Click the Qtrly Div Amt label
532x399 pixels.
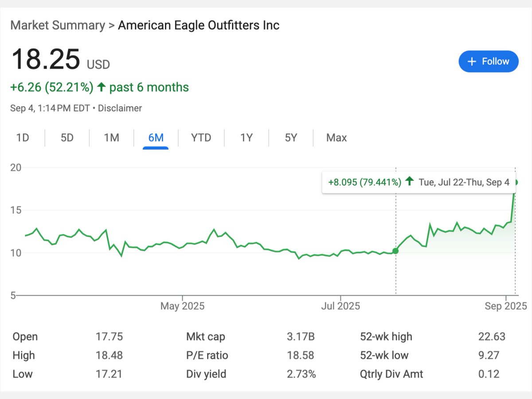coord(391,374)
